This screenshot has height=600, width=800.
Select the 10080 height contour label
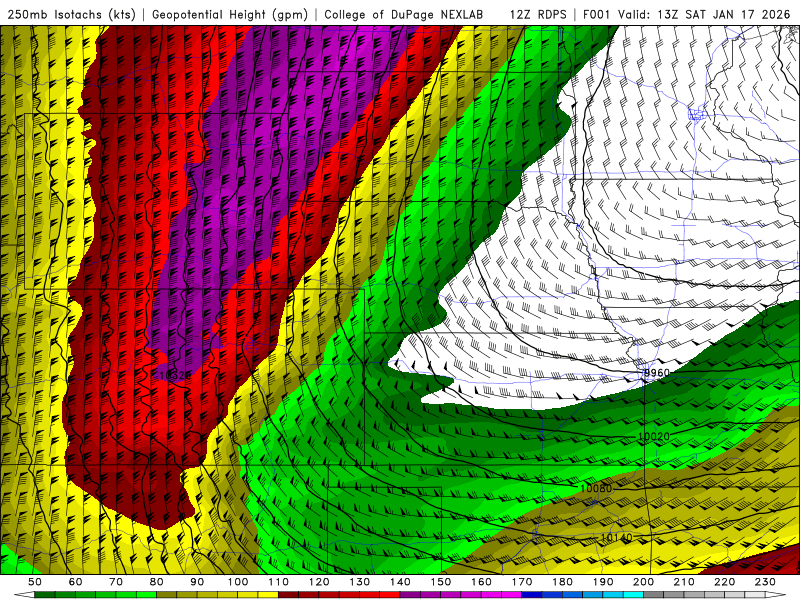(x=595, y=488)
